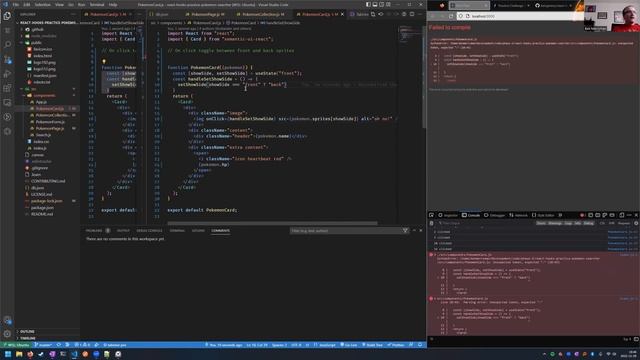Select the COMMENTS panel tab
Viewport: 640px width, 360px height.
pos(220,231)
